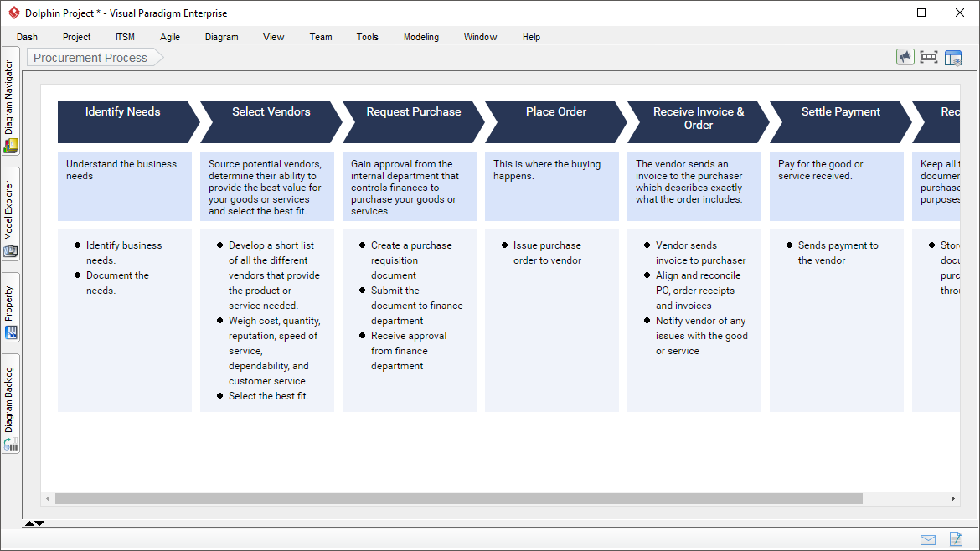Open the Dash menu
This screenshot has height=551, width=980.
[27, 37]
